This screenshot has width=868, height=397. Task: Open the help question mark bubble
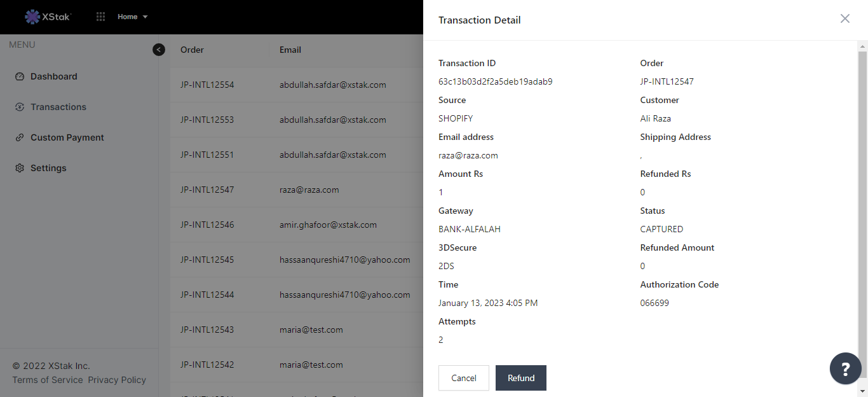tap(845, 368)
